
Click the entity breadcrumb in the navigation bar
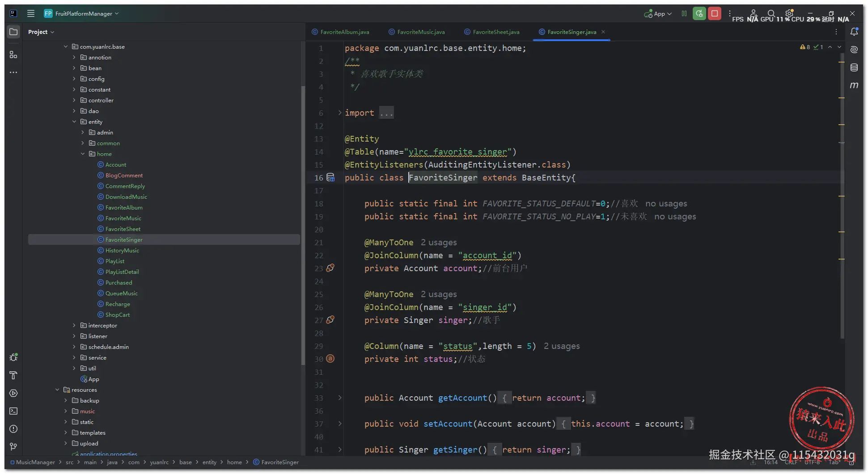209,462
